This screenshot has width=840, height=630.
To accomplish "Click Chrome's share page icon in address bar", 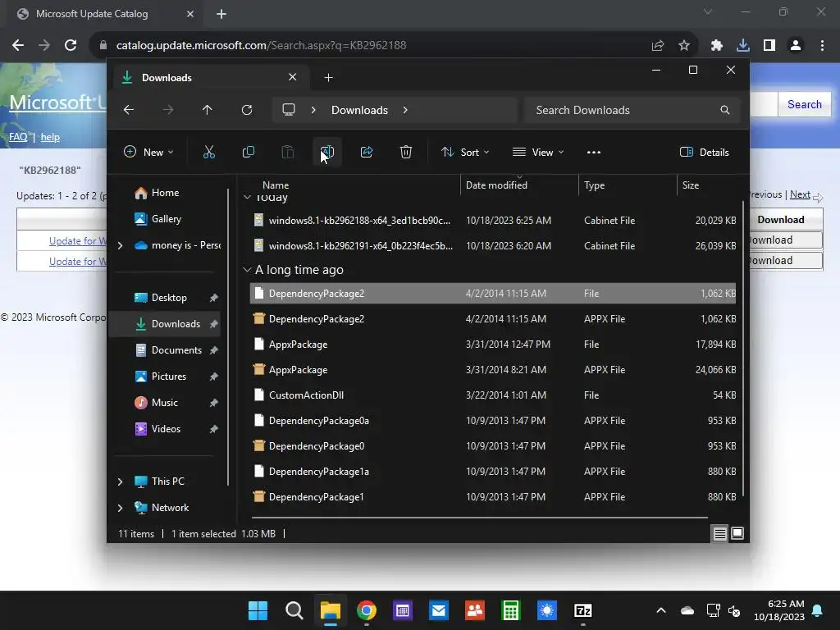I will click(658, 46).
